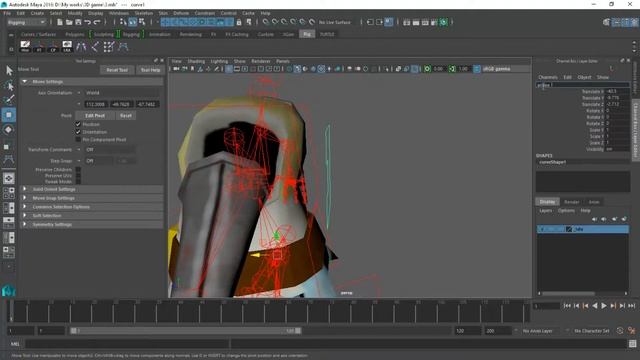Click the Save Scene disk icon

click(x=78, y=22)
